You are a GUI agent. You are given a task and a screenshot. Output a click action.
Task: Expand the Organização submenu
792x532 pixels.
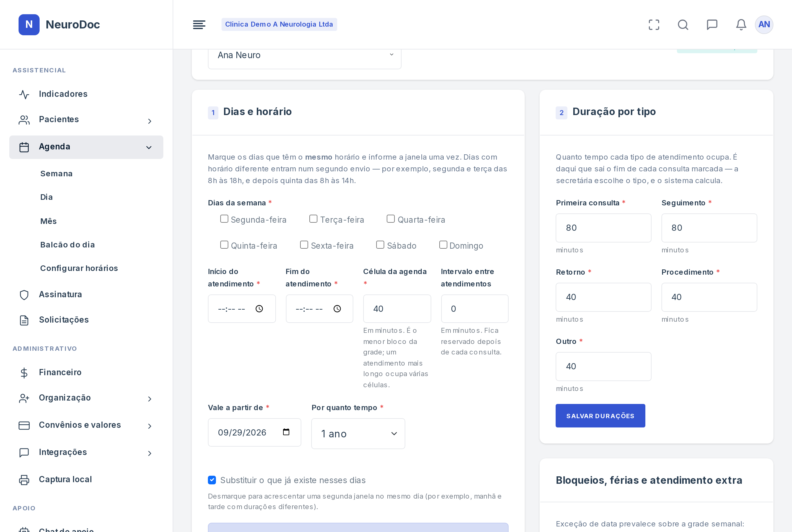[x=150, y=399]
